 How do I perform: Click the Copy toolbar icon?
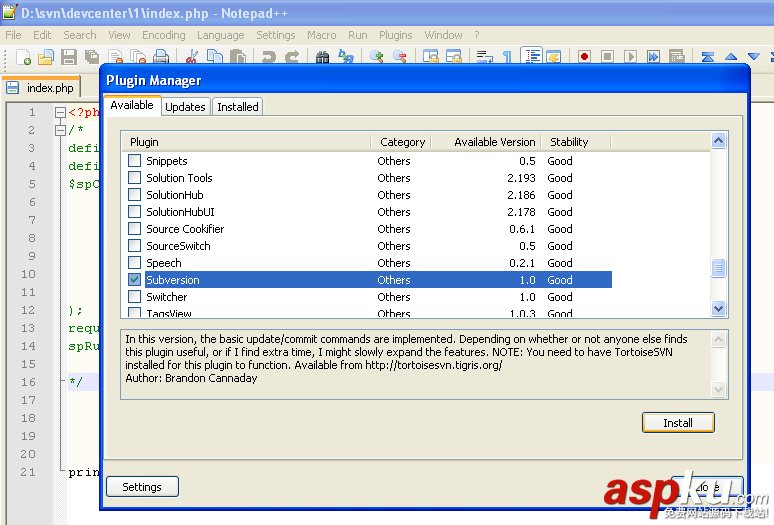tap(215, 57)
